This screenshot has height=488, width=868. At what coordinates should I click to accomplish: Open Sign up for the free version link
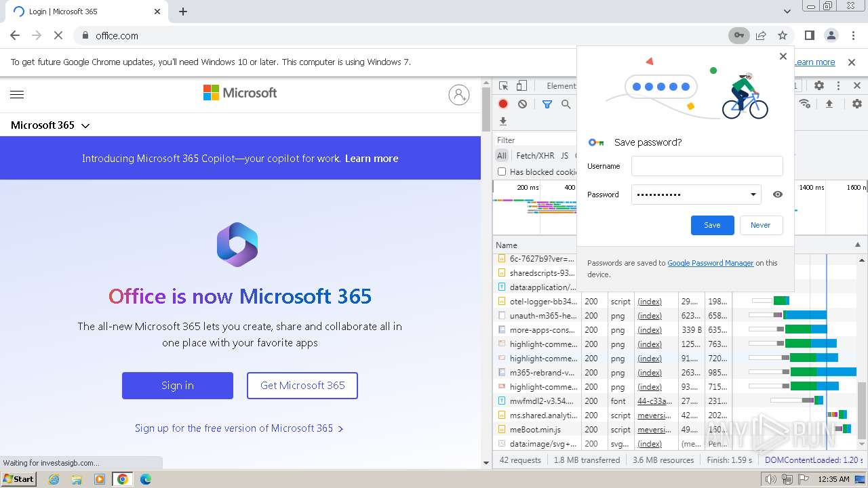(x=239, y=428)
